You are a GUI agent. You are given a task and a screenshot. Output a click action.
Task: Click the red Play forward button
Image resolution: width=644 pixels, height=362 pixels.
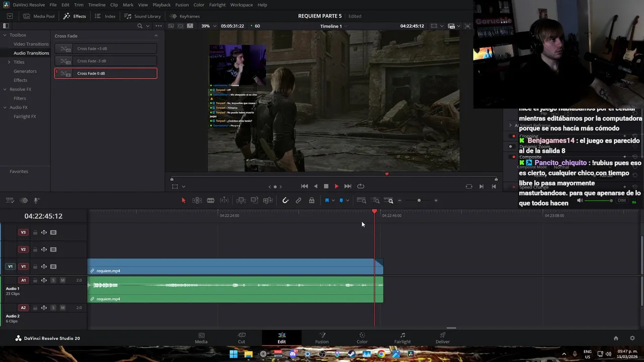coord(337,187)
